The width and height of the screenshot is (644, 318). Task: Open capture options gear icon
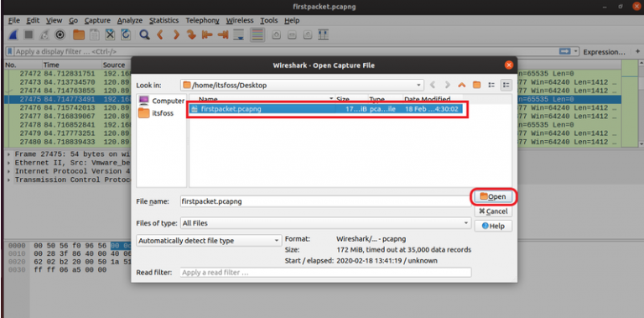[60, 35]
